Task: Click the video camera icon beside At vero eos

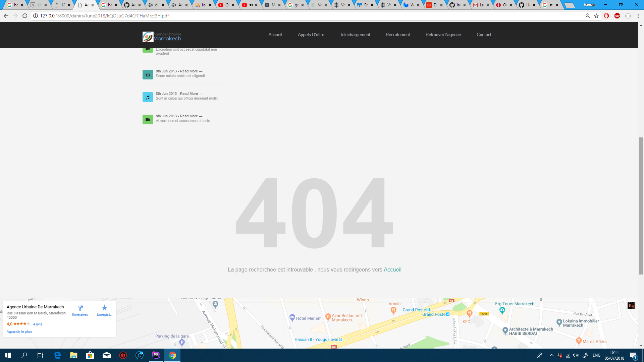Action: click(148, 119)
